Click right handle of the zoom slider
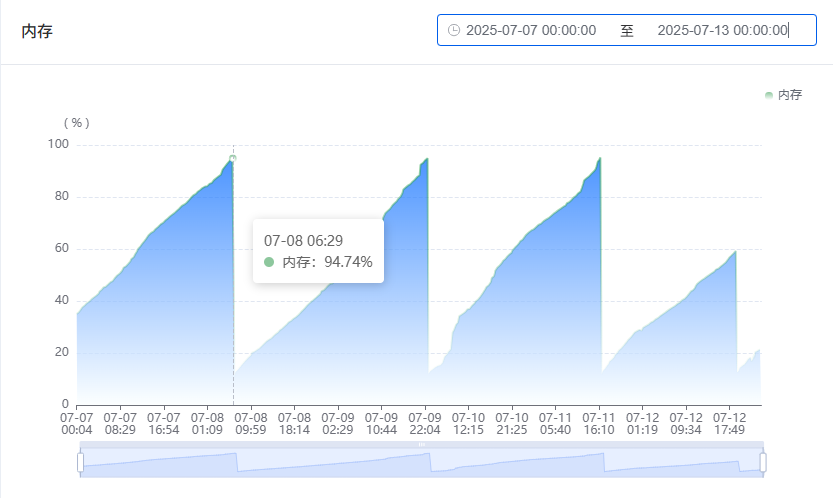Viewport: 833px width, 498px height. click(x=763, y=462)
